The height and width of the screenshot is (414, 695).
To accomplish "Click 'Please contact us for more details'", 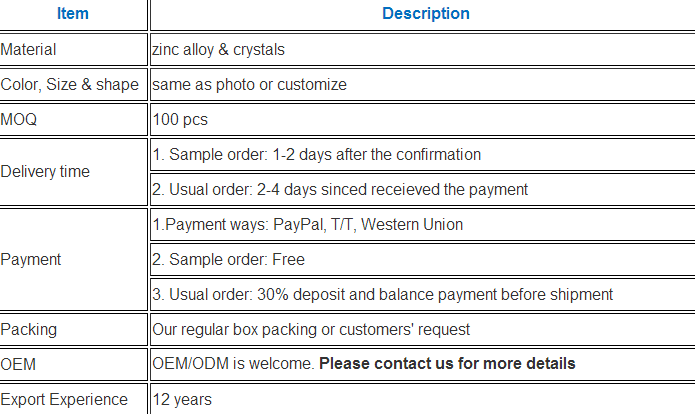I will click(x=447, y=363).
